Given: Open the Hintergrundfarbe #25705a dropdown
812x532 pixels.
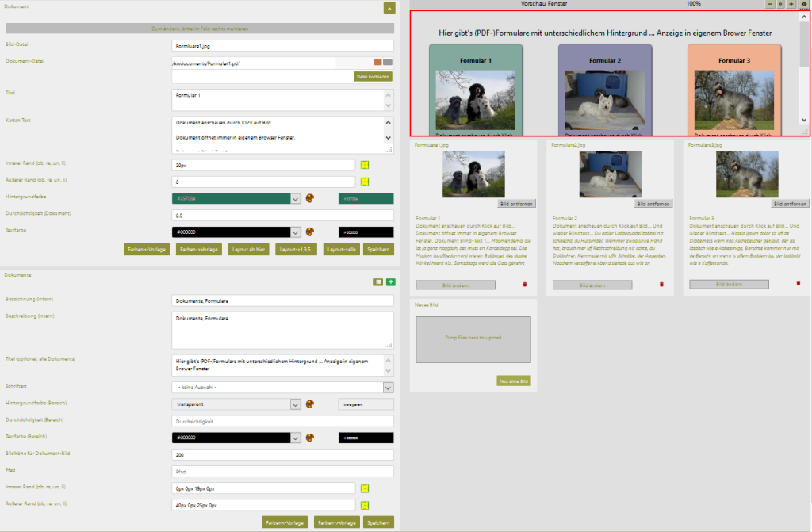Looking at the screenshot, I should (295, 198).
